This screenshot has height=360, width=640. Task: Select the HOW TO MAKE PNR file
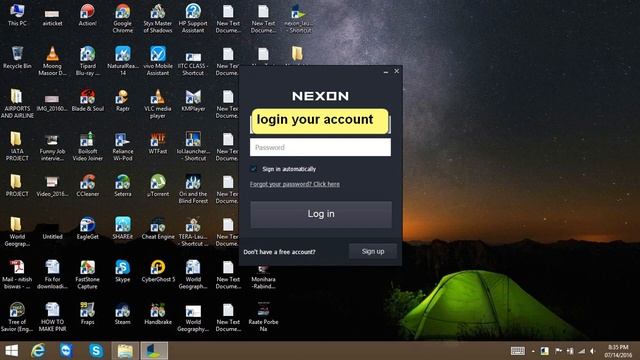52,317
